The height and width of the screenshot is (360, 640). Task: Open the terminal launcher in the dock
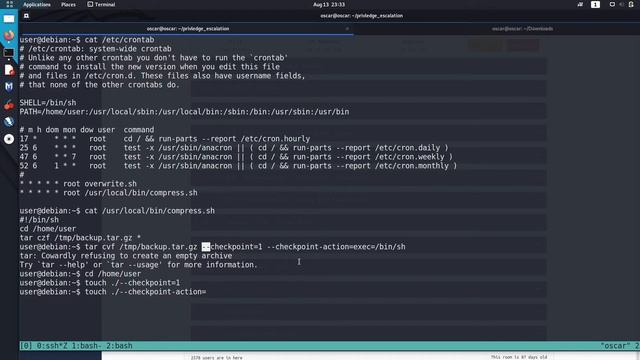(9, 53)
